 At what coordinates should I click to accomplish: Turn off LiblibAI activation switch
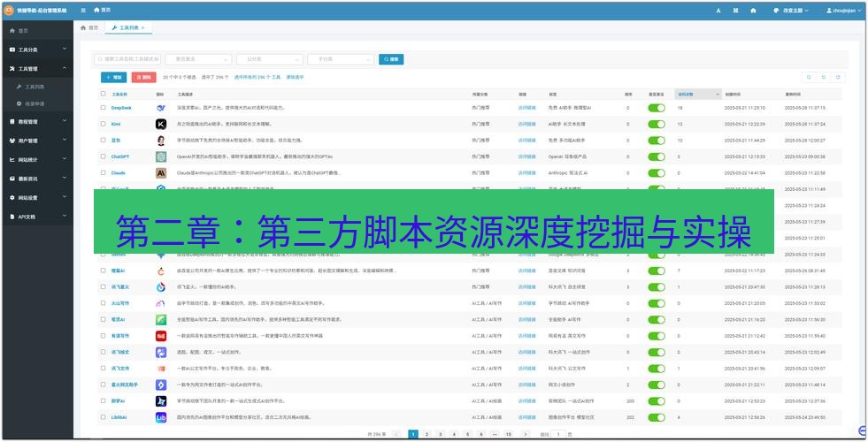point(657,417)
